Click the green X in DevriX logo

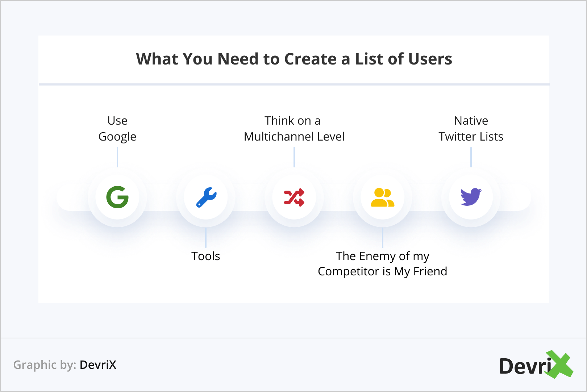(x=560, y=364)
